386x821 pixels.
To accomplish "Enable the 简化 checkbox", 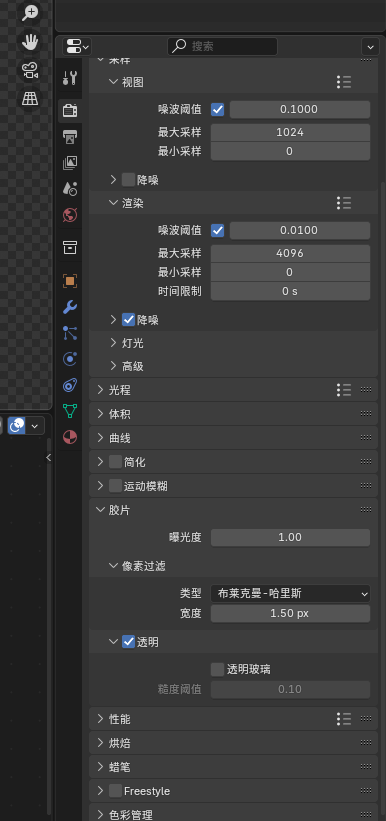I will click(115, 462).
